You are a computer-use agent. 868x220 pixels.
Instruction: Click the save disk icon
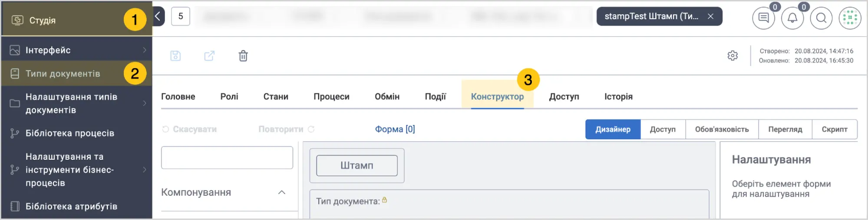(175, 56)
